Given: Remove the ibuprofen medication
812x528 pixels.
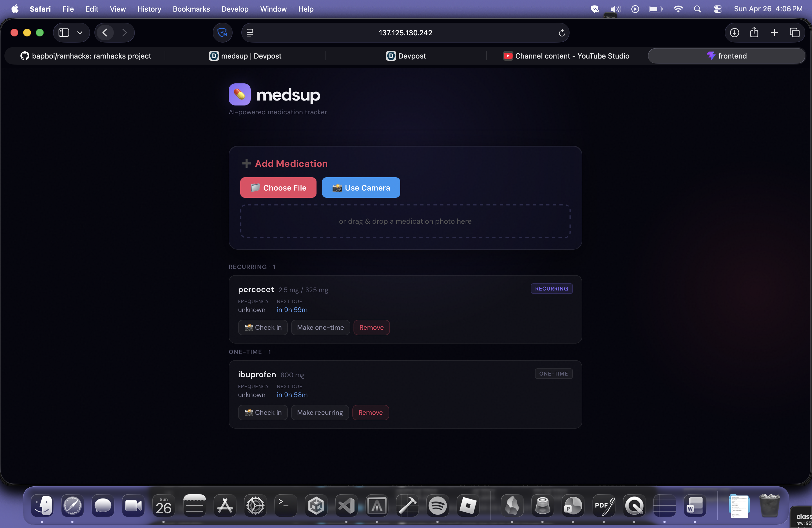Looking at the screenshot, I should point(370,412).
